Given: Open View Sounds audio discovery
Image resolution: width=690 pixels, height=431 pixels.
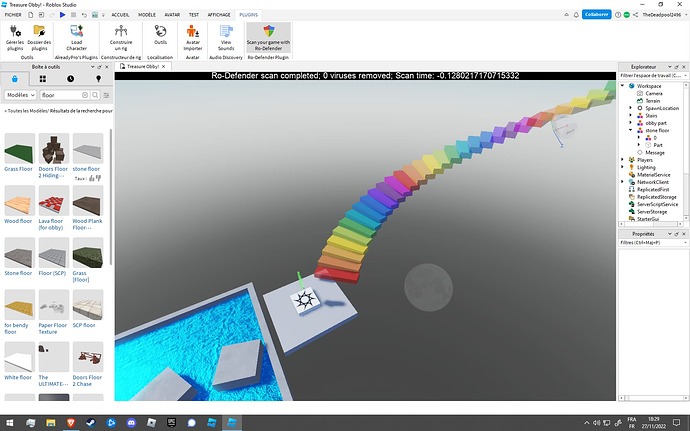Looking at the screenshot, I should click(226, 38).
